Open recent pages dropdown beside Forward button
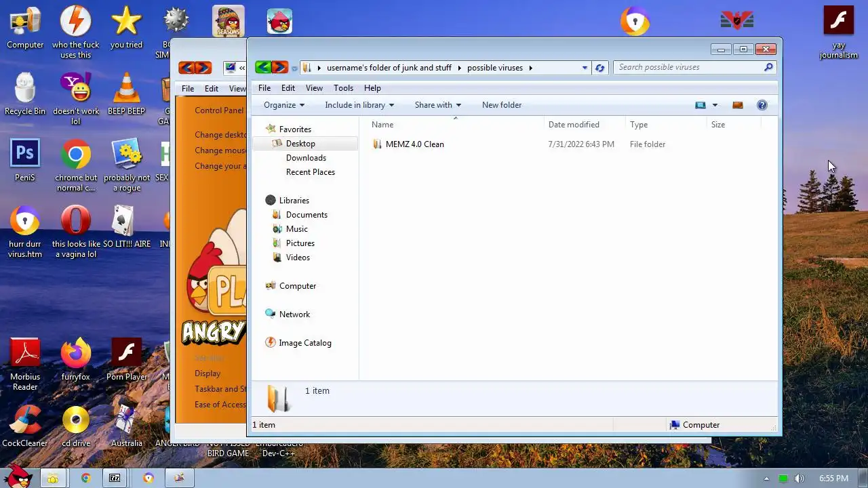Viewport: 868px width, 488px height. (x=294, y=68)
